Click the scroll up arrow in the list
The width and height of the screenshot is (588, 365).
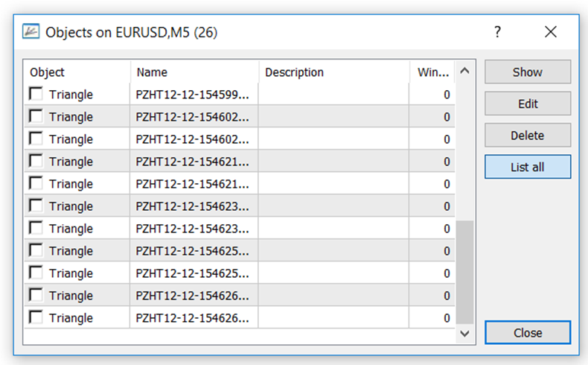(464, 71)
